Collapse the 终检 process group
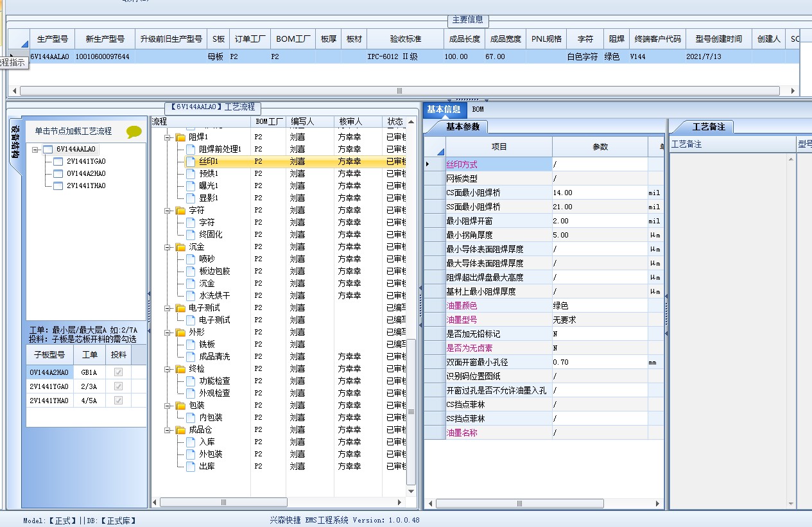The image size is (812, 527). click(168, 369)
